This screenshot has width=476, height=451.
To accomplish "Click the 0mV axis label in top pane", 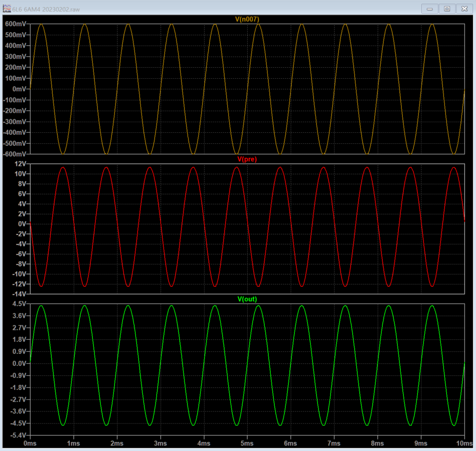I will (x=19, y=89).
